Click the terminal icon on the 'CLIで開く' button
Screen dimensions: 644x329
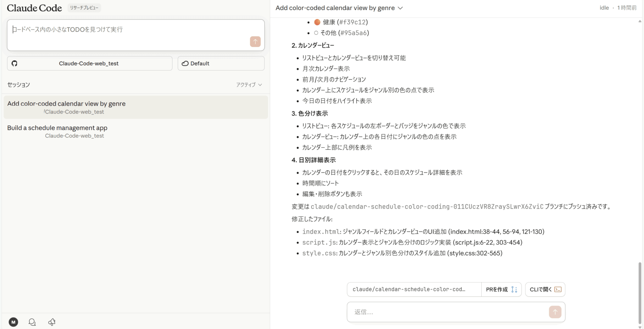[x=558, y=289]
